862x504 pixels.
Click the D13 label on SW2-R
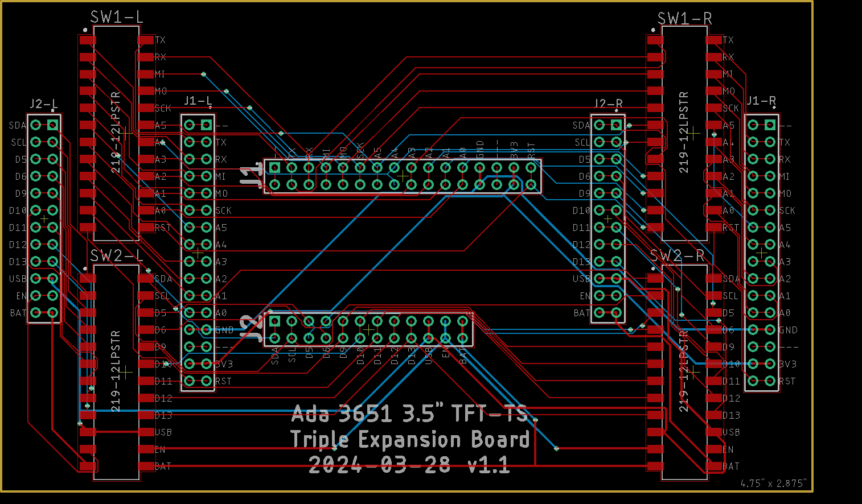coord(732,415)
